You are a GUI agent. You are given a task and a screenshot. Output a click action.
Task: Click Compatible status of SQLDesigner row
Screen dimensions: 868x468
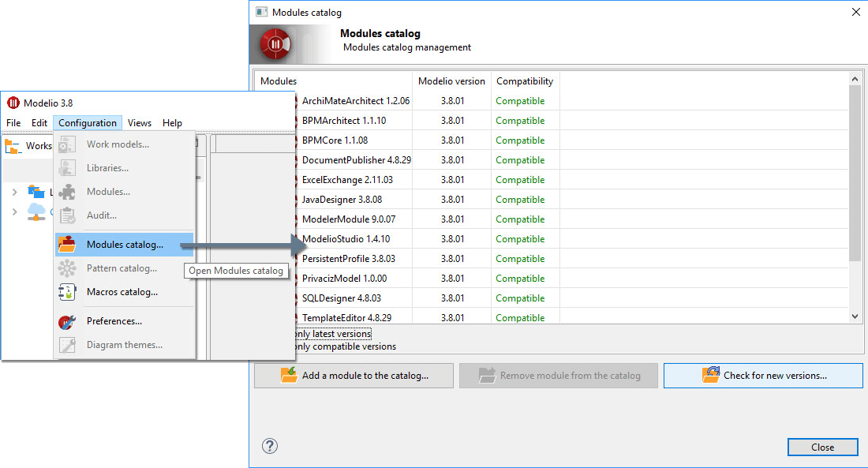click(x=520, y=298)
